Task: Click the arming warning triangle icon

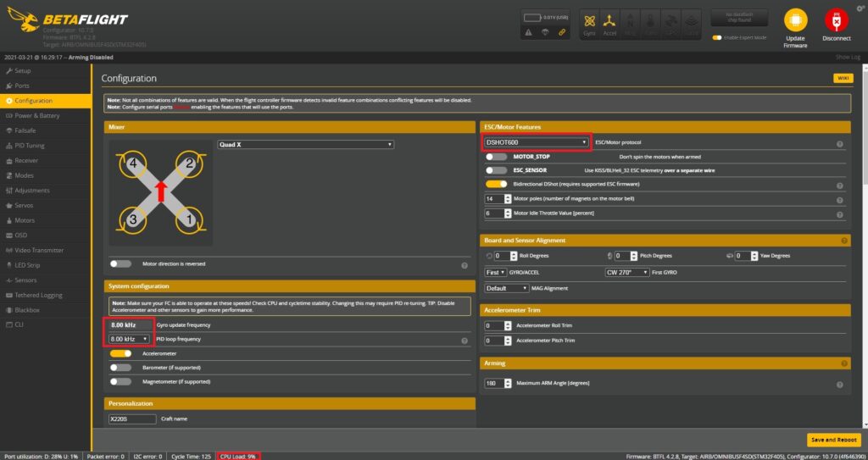Action: pyautogui.click(x=529, y=33)
